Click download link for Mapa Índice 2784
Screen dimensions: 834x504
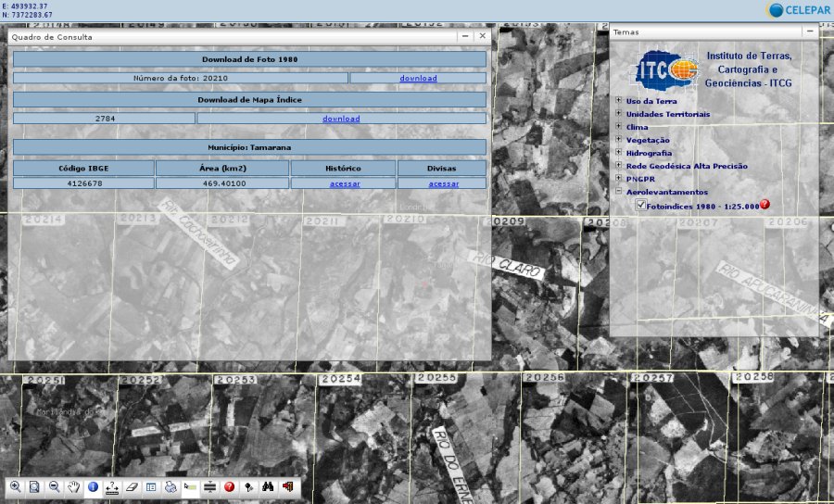click(341, 119)
